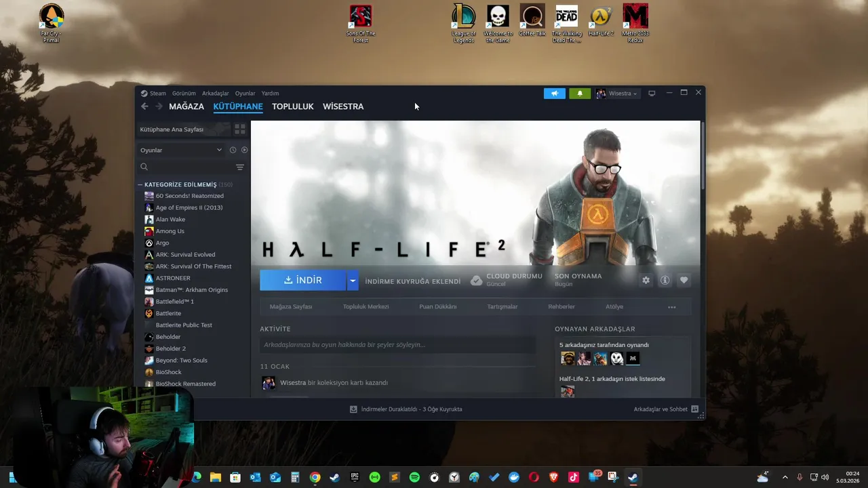Open Brave browser from the taskbar
The width and height of the screenshot is (868, 488).
coord(554,477)
